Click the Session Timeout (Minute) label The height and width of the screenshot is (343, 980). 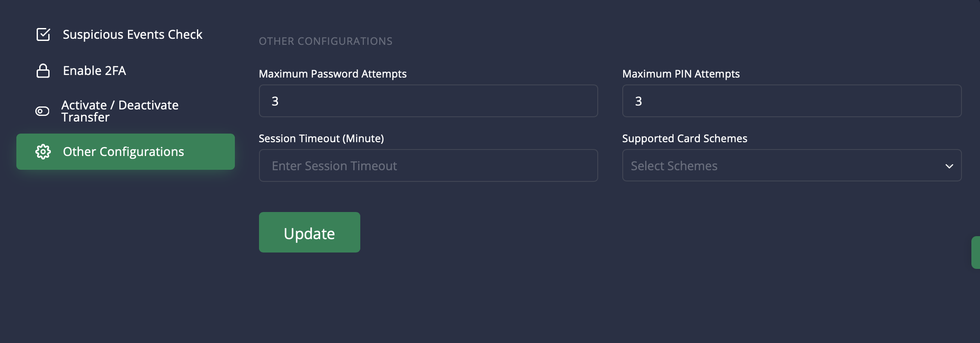click(x=321, y=139)
